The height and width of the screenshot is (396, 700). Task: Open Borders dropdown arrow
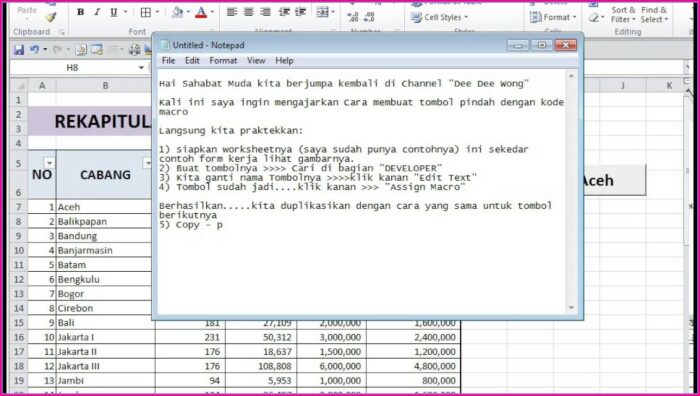click(157, 13)
